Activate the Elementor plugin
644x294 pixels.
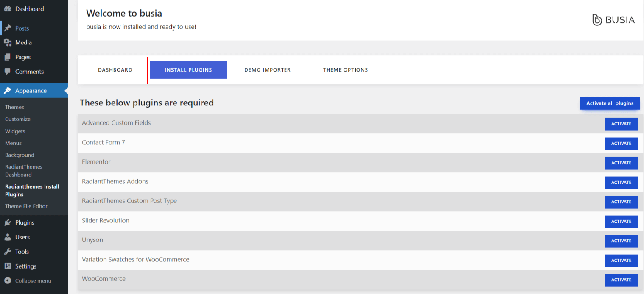pos(621,163)
